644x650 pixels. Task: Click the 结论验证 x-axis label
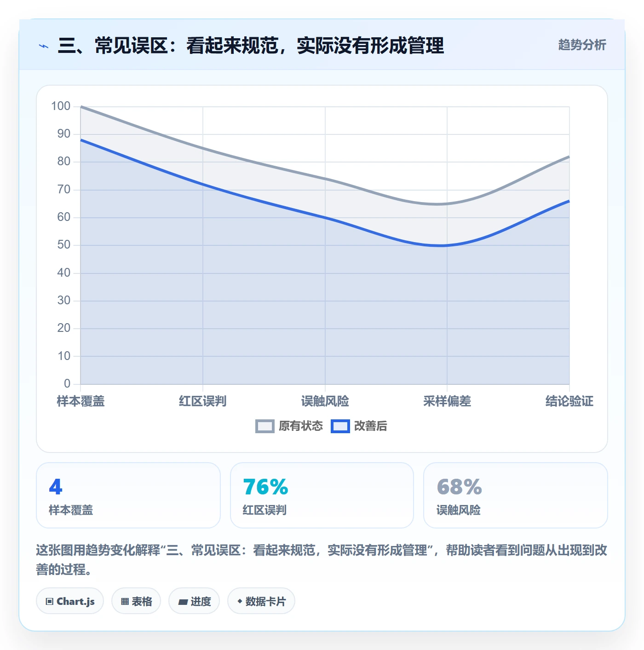click(569, 401)
